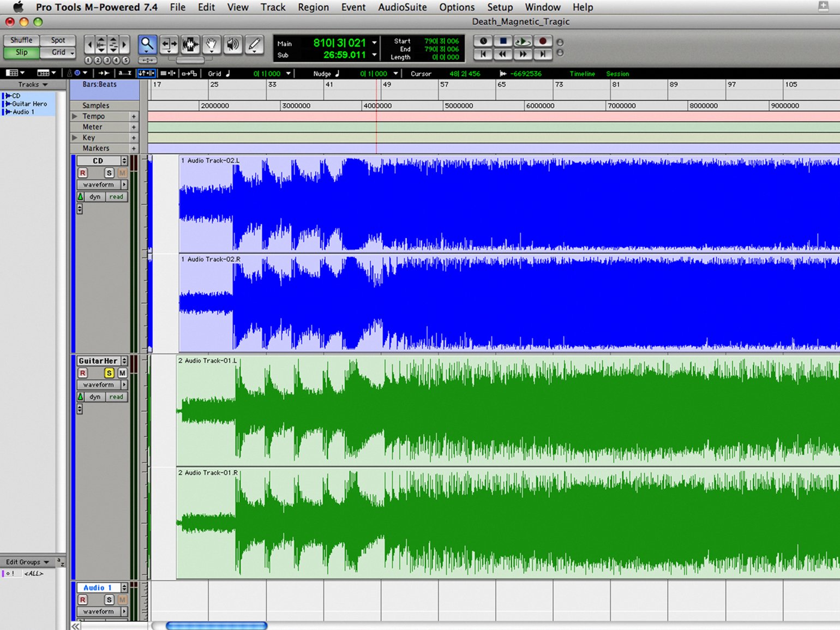This screenshot has width=840, height=630.
Task: Toggle Solo on GuitarHer track
Action: coord(109,373)
